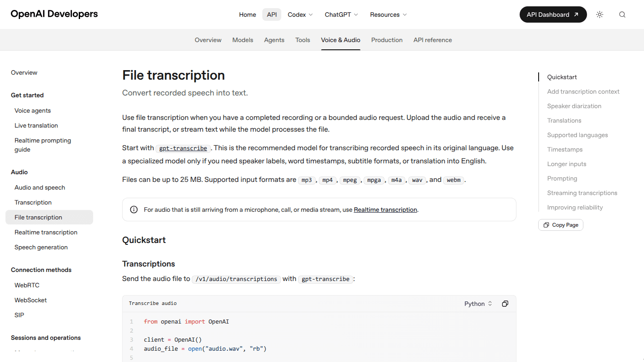
Task: Click the Transcribe audio code block title
Action: click(153, 303)
